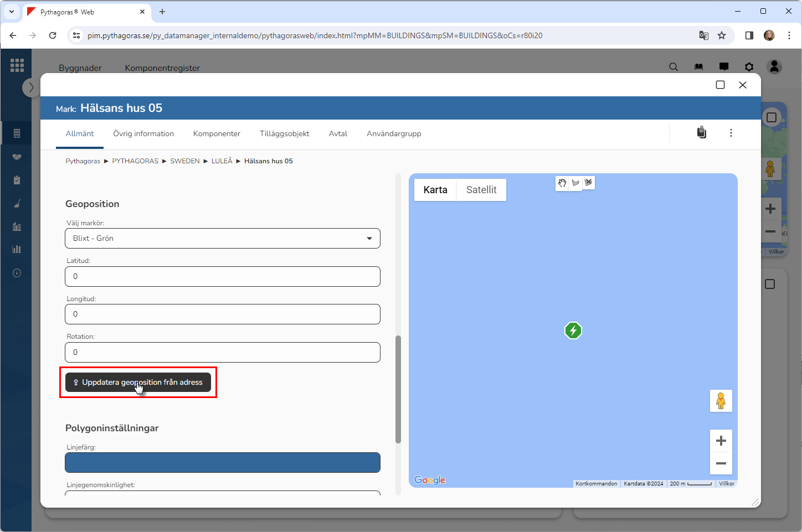The width and height of the screenshot is (802, 532).
Task: Switch map view to Satellit
Action: click(481, 190)
